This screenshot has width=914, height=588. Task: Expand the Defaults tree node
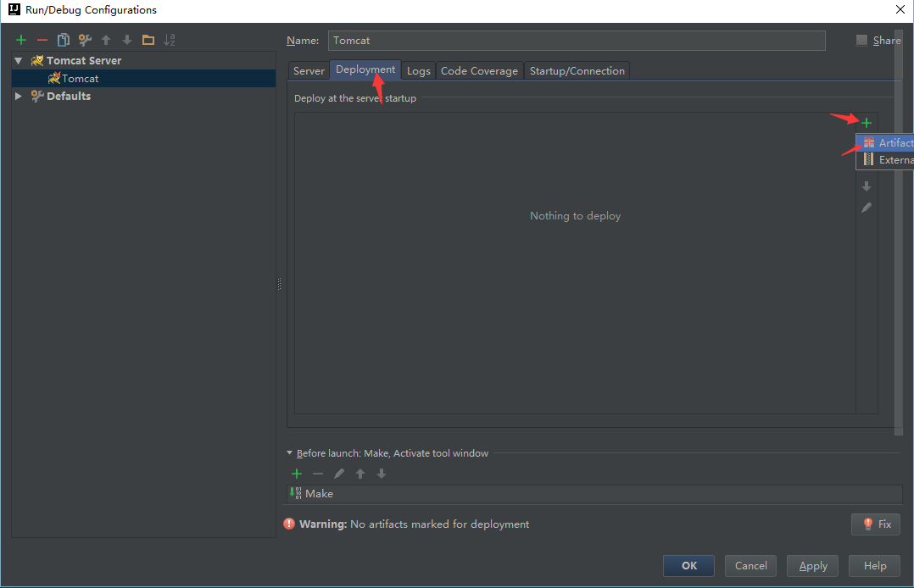point(19,96)
